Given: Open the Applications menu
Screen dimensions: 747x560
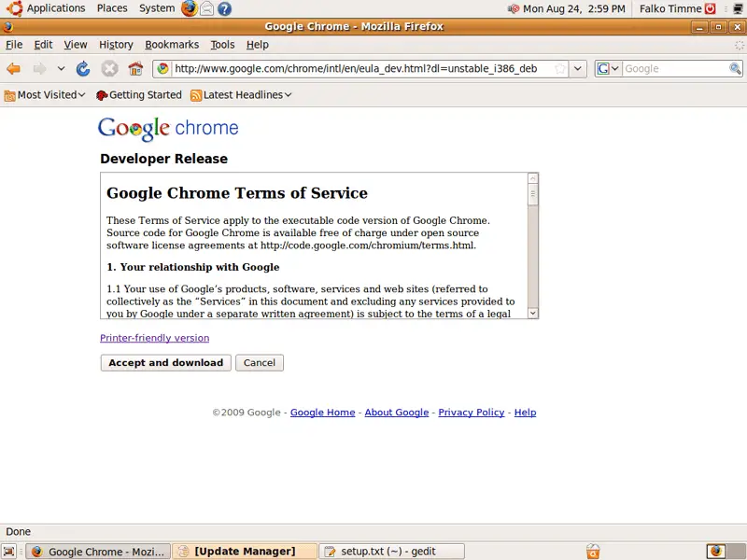Looking at the screenshot, I should click(x=56, y=8).
